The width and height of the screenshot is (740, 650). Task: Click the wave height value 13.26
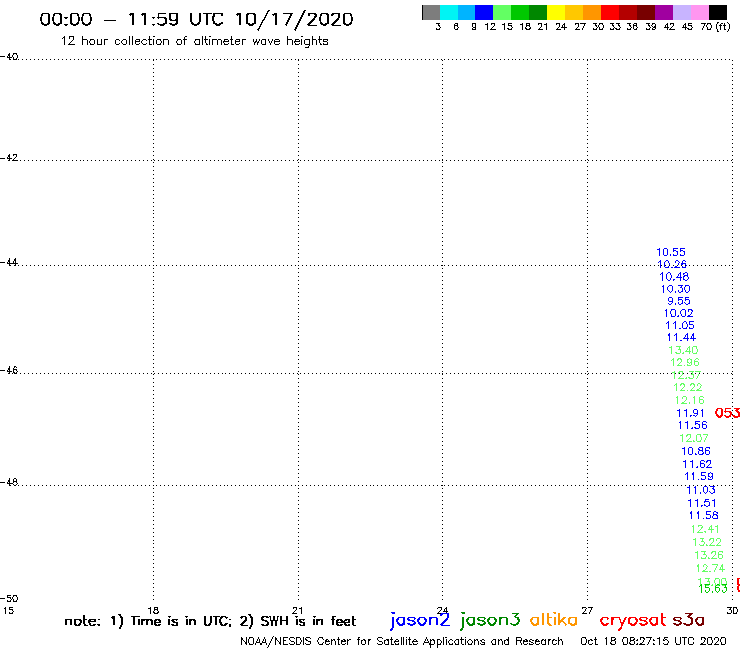click(709, 556)
